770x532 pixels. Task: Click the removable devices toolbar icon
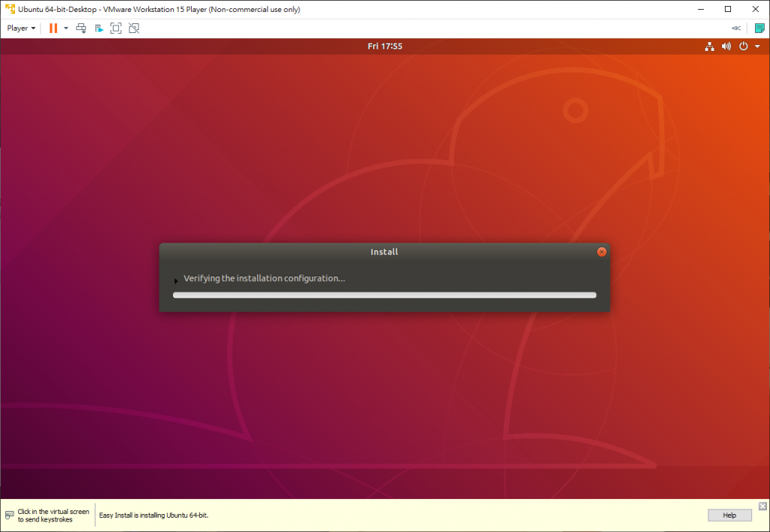tap(99, 29)
